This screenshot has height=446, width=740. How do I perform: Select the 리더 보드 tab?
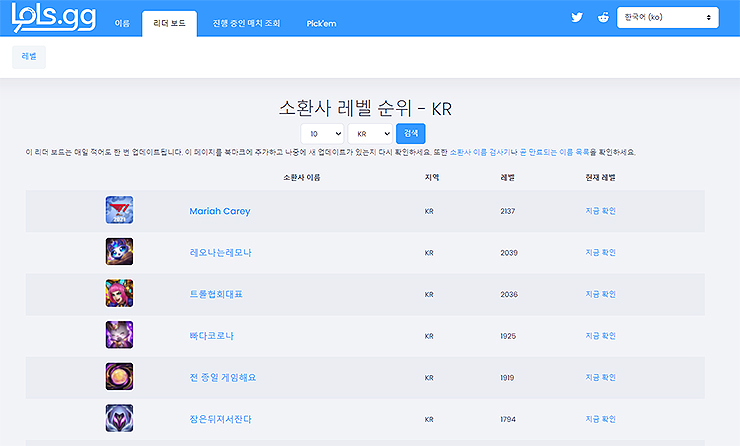pos(169,23)
